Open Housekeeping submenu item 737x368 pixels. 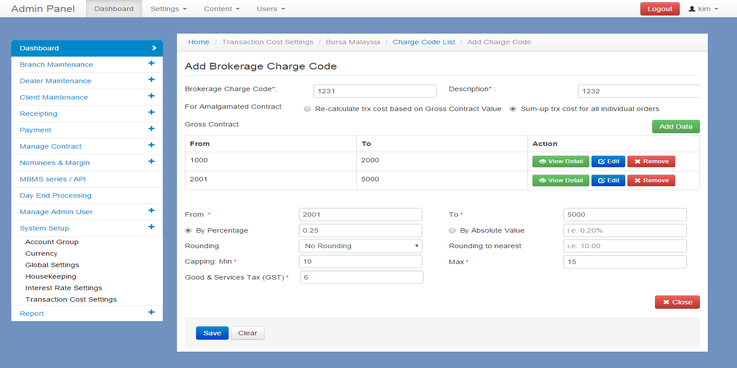click(x=51, y=276)
